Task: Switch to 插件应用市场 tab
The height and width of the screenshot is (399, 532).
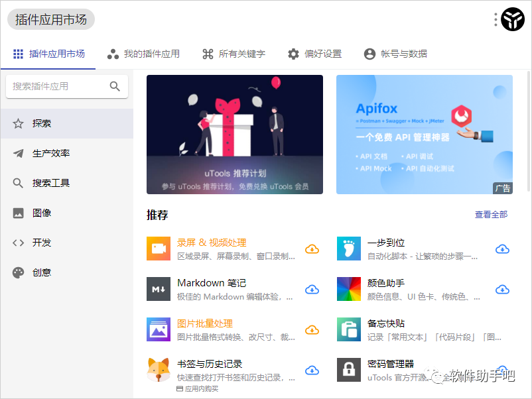Action: [x=48, y=54]
